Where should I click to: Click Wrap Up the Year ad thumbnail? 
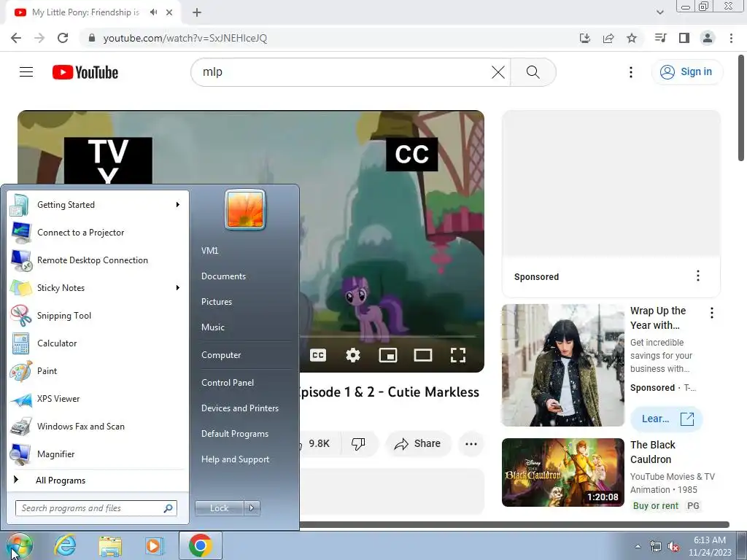pos(563,365)
